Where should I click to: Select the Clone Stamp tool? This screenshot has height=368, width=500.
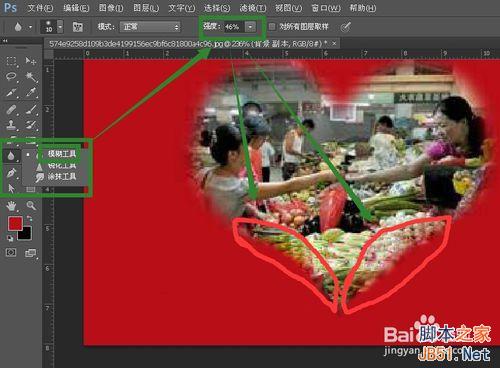pyautogui.click(x=11, y=125)
